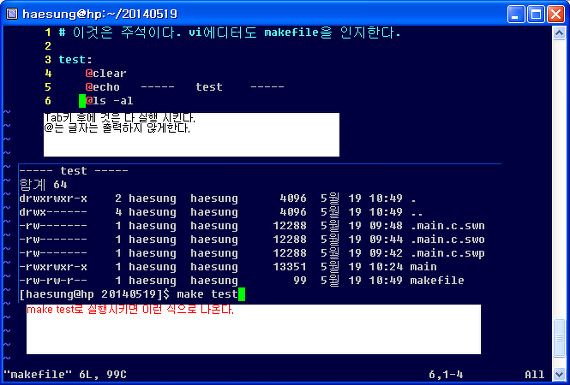Click the scrollbar down arrow
The image size is (570, 385).
point(559,373)
